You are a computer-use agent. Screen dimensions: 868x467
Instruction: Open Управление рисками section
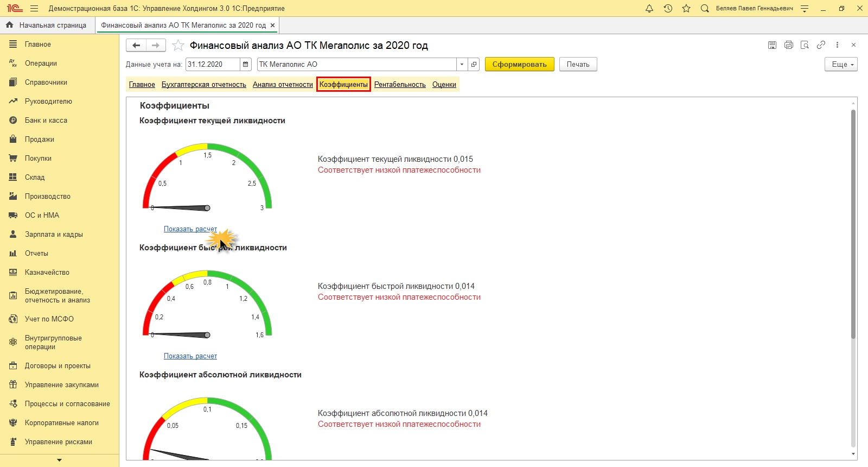coord(60,442)
